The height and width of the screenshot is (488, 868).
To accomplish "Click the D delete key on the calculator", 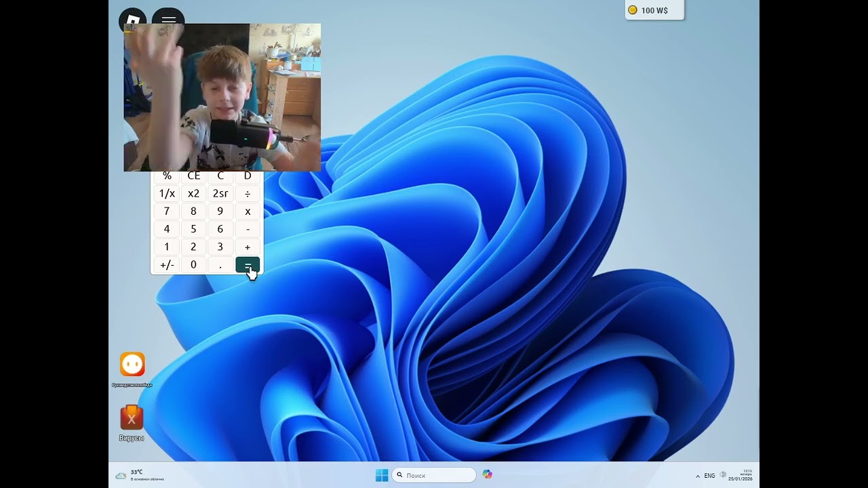I will coord(248,177).
